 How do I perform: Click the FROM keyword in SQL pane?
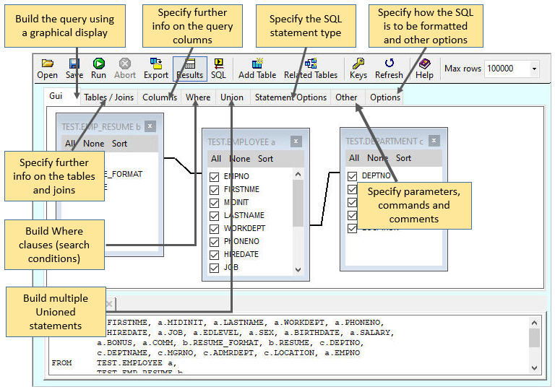[61, 362]
